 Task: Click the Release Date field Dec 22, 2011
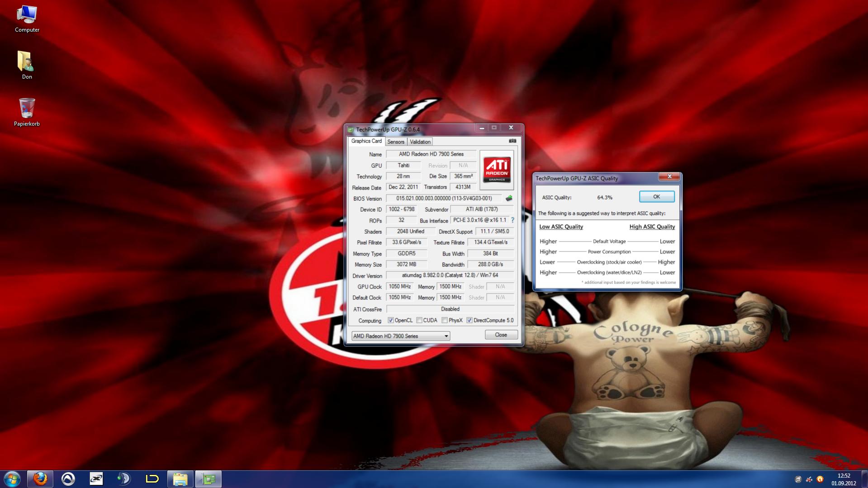coord(403,187)
